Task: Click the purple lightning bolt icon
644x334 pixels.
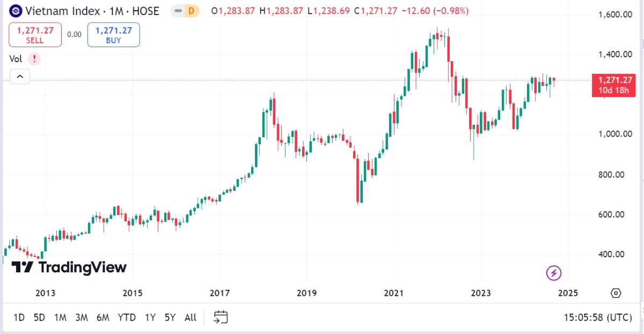Action: point(554,273)
